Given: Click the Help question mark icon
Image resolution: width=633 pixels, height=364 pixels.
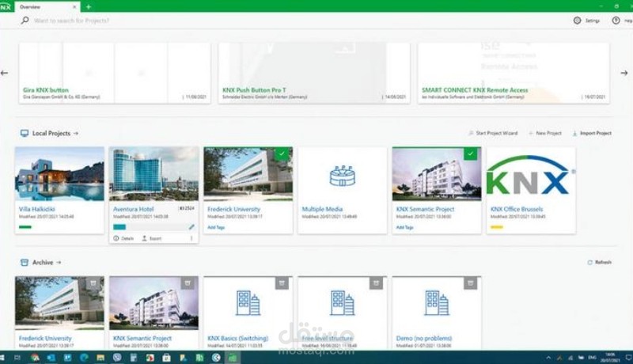Looking at the screenshot, I should 616,20.
